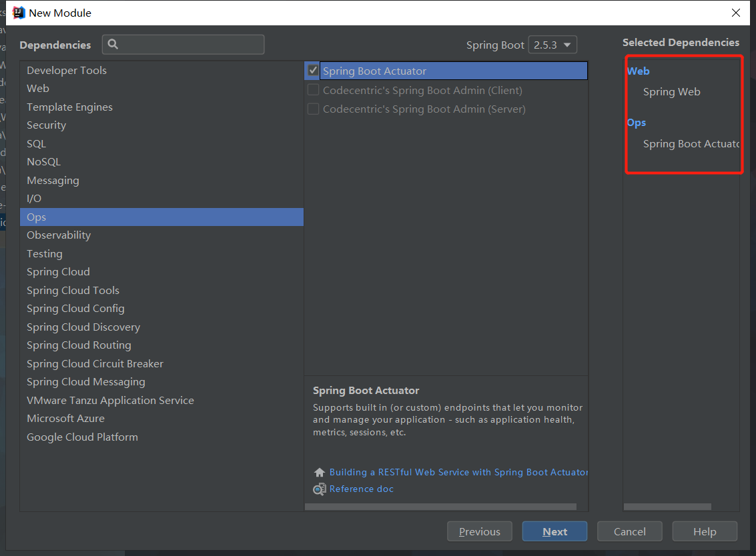Select the Spring Cloud Messaging category
756x556 pixels.
[x=161, y=381]
